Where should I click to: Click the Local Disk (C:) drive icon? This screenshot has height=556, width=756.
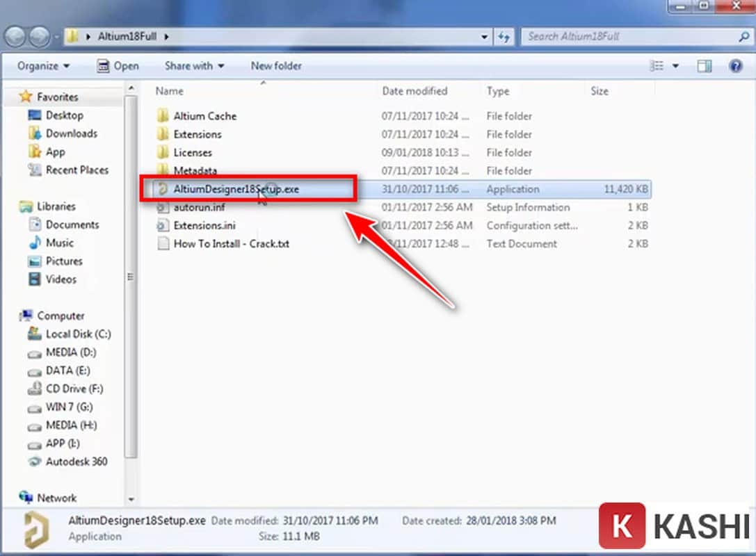tap(34, 334)
